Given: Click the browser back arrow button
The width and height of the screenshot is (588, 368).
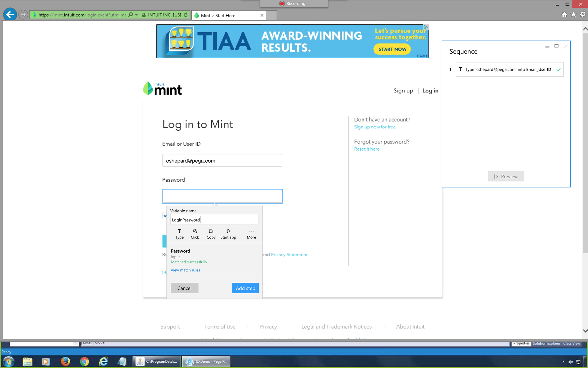Looking at the screenshot, I should coord(10,15).
